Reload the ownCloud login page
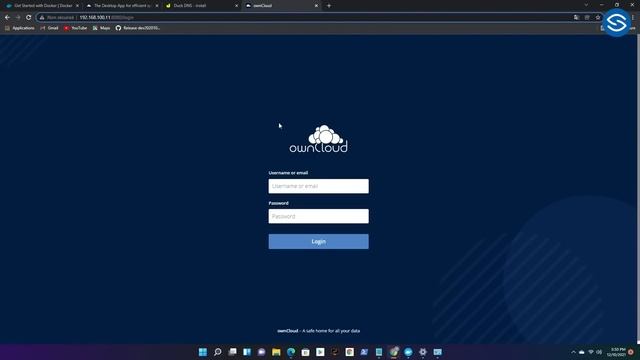This screenshot has height=360, width=640. pyautogui.click(x=29, y=18)
